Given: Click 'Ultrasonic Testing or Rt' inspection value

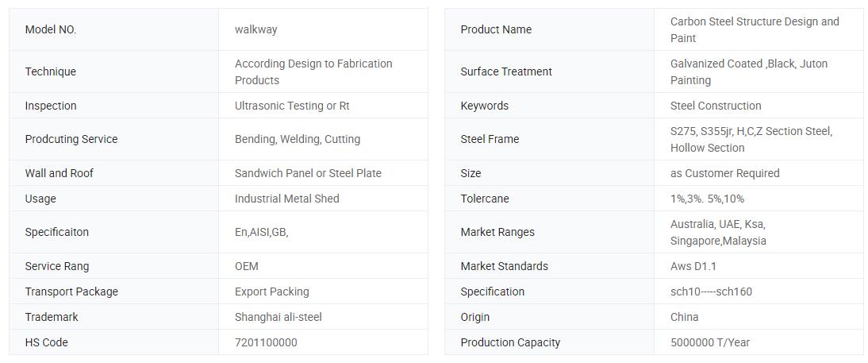Looking at the screenshot, I should (292, 106).
